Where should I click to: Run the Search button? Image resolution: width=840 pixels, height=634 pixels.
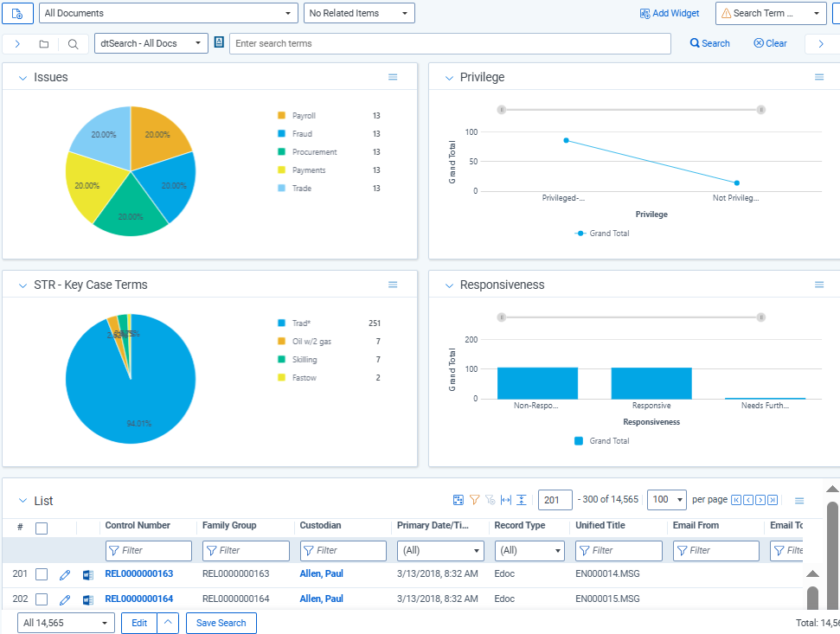pyautogui.click(x=710, y=43)
